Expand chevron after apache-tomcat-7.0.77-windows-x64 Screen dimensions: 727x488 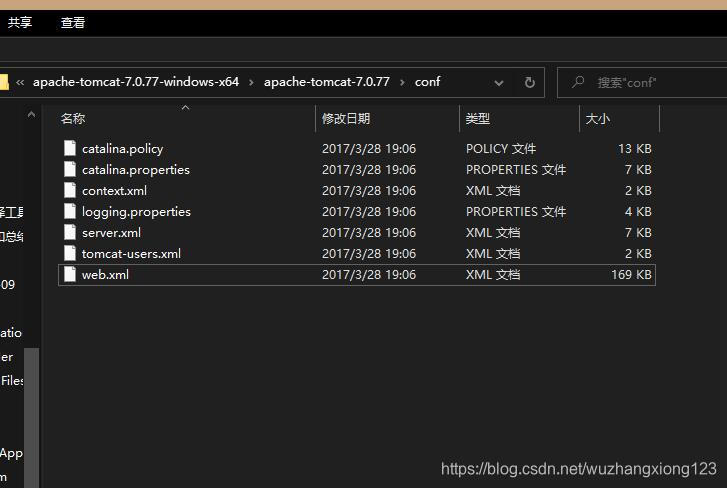click(251, 82)
